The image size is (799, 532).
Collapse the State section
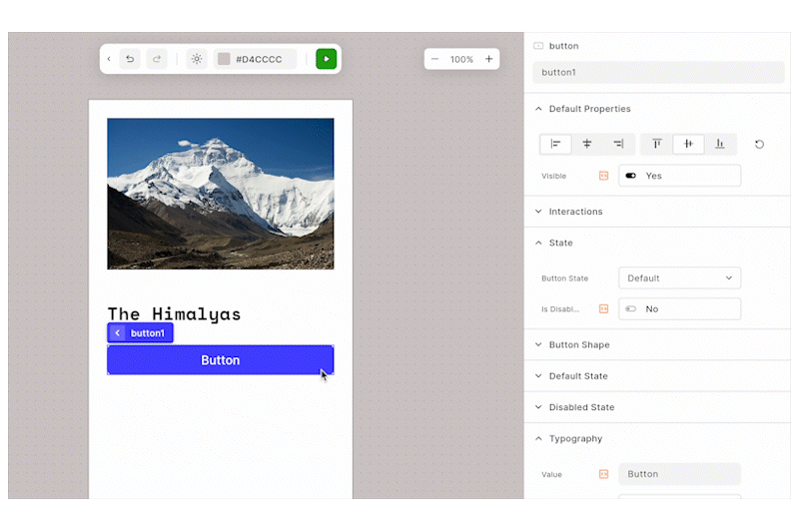point(538,243)
